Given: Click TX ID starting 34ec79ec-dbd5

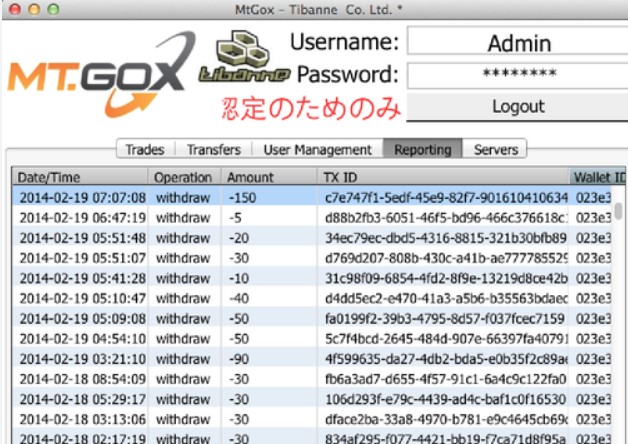Looking at the screenshot, I should pyautogui.click(x=445, y=238).
